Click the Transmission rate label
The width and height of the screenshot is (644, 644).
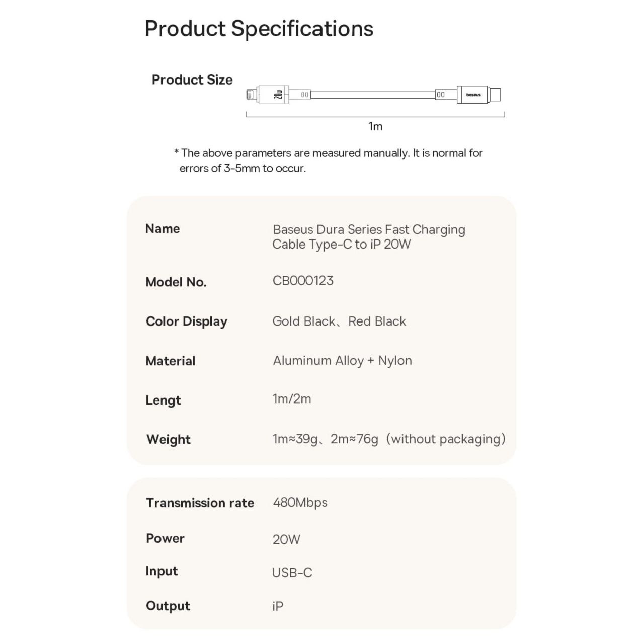pyautogui.click(x=200, y=503)
